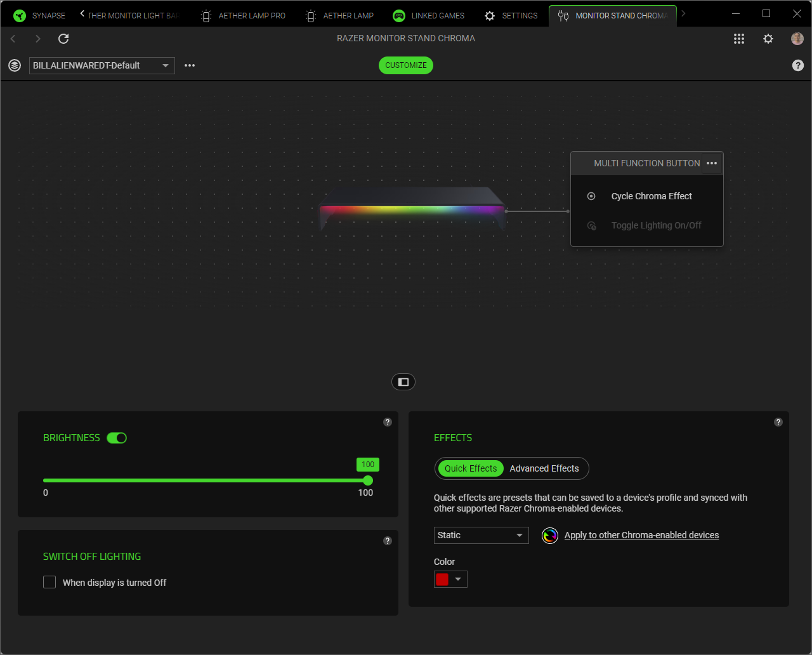Screen dimensions: 812x655
Task: Switch to Advanced Effects
Action: [544, 468]
